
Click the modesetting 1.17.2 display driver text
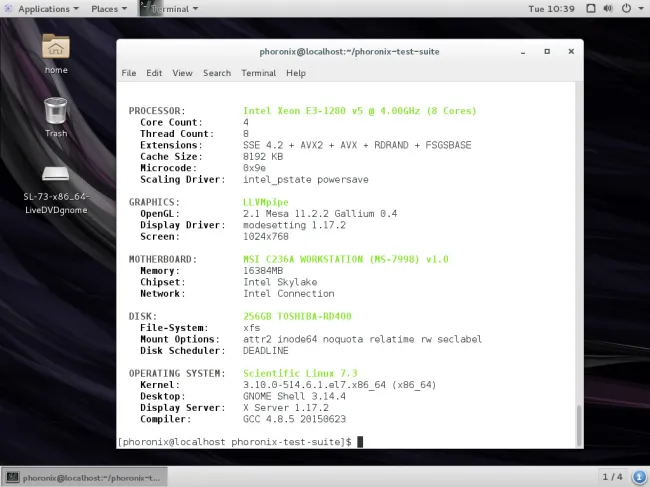click(x=294, y=225)
